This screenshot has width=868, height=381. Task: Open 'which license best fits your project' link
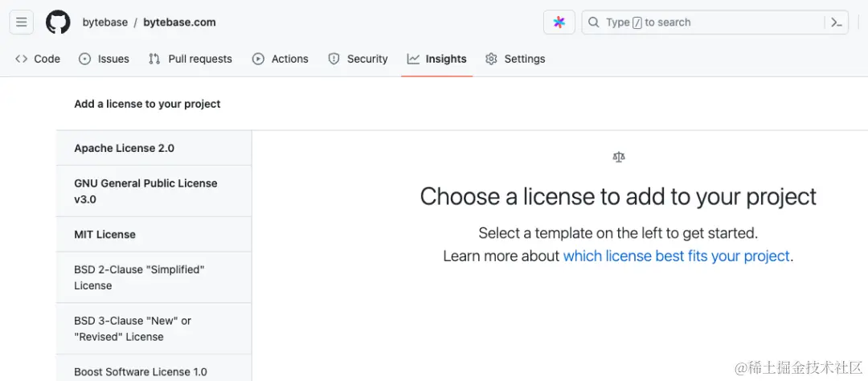tap(676, 256)
